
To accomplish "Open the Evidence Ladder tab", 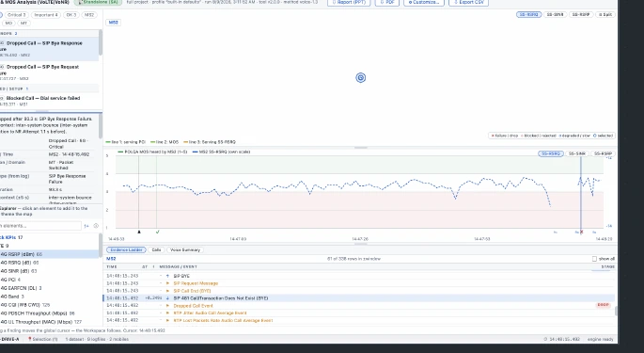I will point(126,249).
